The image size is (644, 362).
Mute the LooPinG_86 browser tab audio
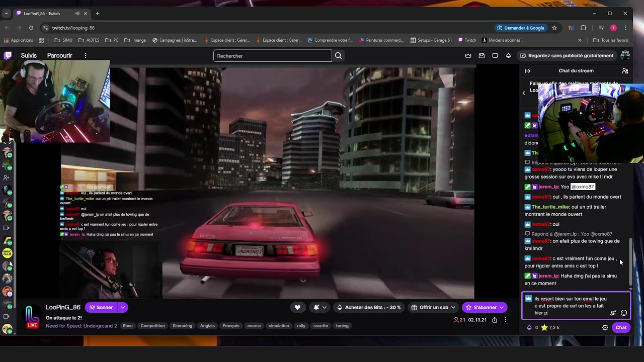[77, 14]
